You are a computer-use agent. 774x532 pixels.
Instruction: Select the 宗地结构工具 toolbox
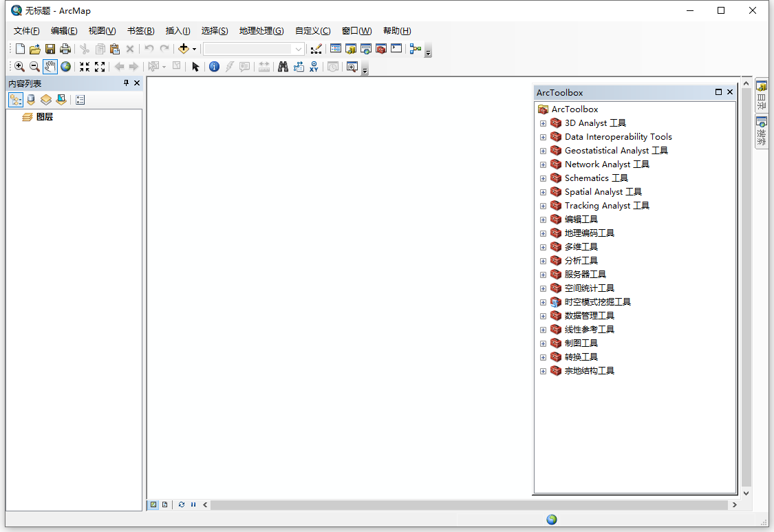coord(590,370)
